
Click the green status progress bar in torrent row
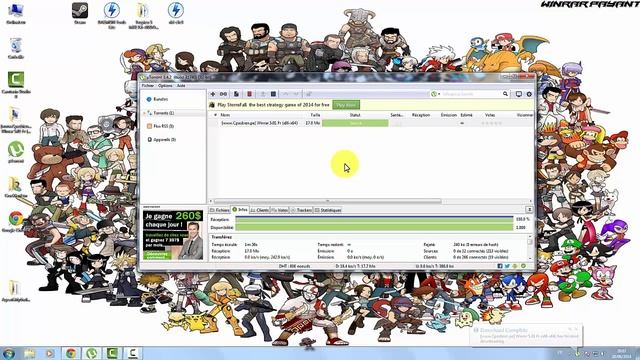point(355,123)
